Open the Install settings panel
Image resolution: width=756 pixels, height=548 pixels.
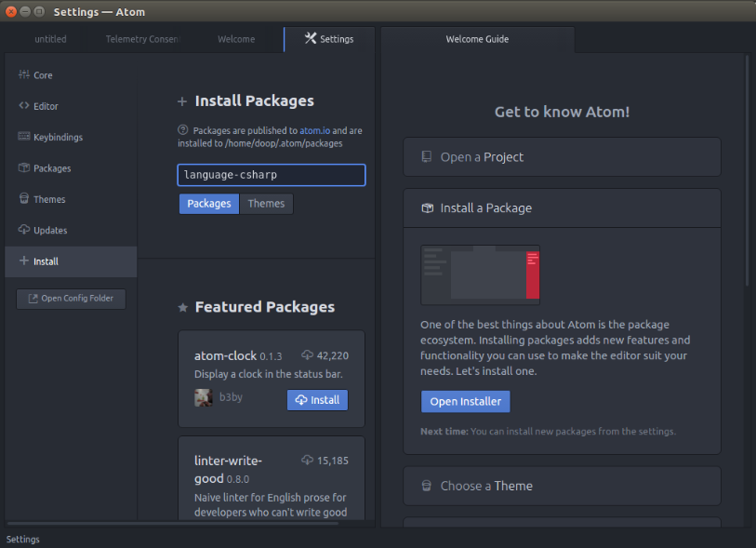[x=71, y=261]
